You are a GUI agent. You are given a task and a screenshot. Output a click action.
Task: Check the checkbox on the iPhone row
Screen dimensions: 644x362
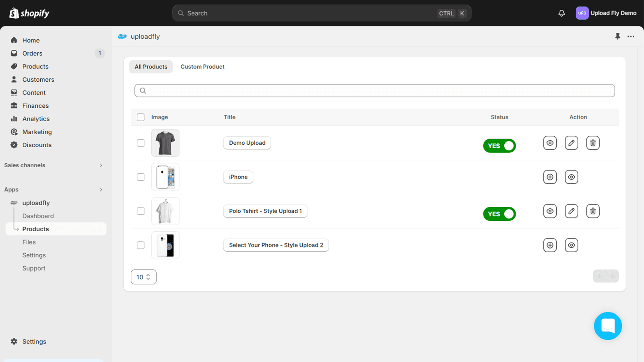click(x=140, y=177)
